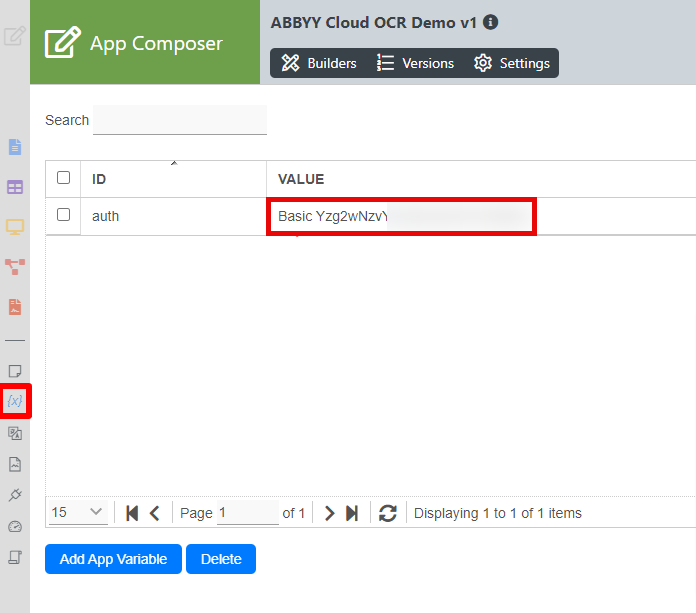The height and width of the screenshot is (613, 696).
Task: Click the Basic Yzg2wNzv value cell
Action: 401,216
